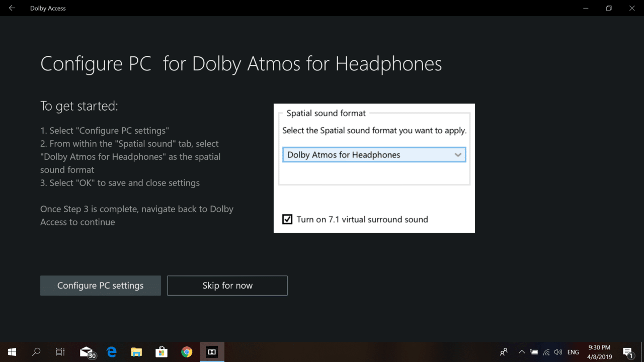Close the Dolby Access window
Viewport: 644px width, 362px height.
(632, 8)
